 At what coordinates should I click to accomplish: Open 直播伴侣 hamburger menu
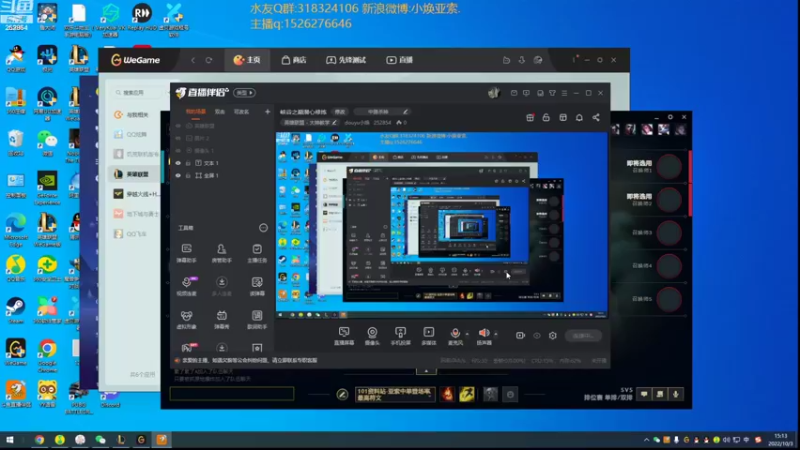(564, 93)
